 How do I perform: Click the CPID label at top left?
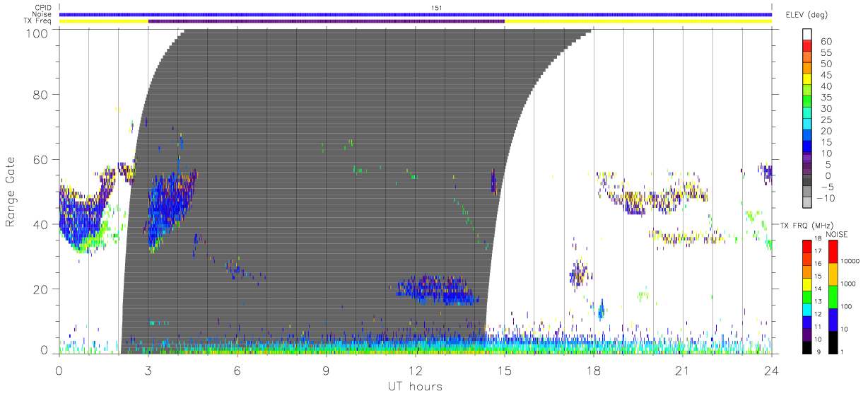click(x=42, y=8)
